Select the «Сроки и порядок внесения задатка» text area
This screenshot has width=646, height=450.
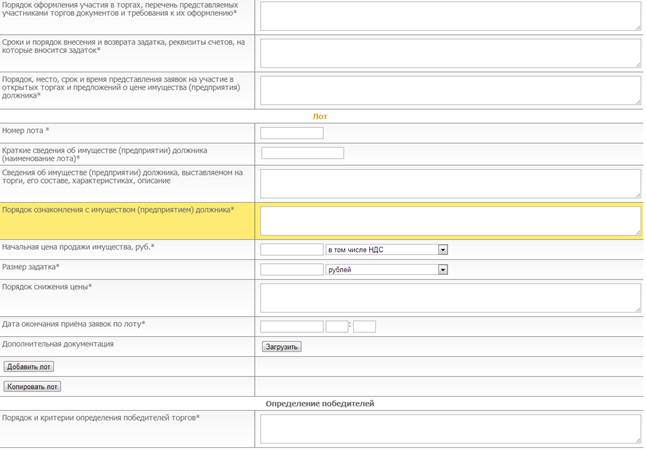[449, 52]
